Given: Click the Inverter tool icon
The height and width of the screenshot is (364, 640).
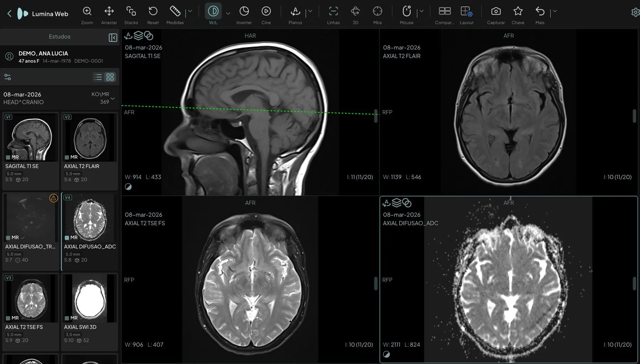Looking at the screenshot, I should [x=244, y=11].
